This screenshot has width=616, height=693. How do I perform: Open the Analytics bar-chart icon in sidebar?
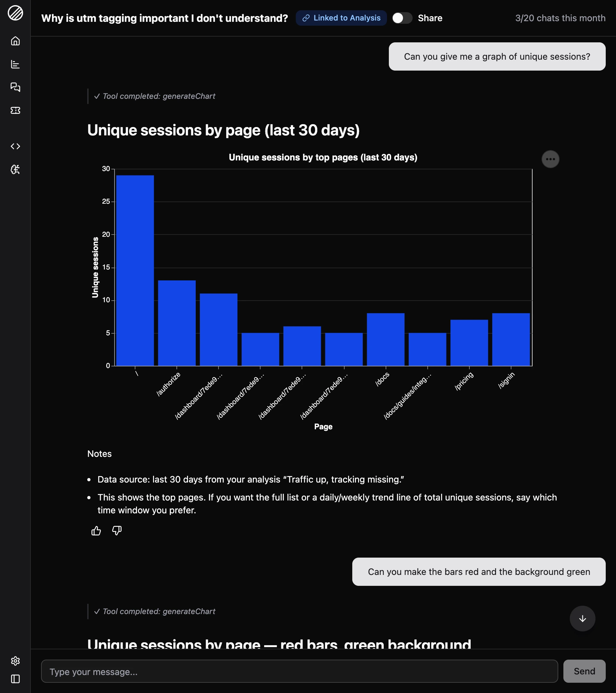click(15, 64)
